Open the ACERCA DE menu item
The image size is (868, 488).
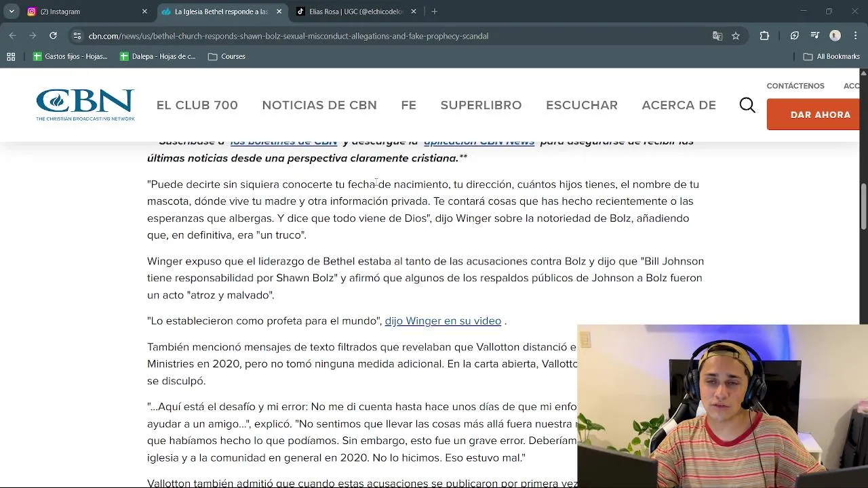click(679, 105)
